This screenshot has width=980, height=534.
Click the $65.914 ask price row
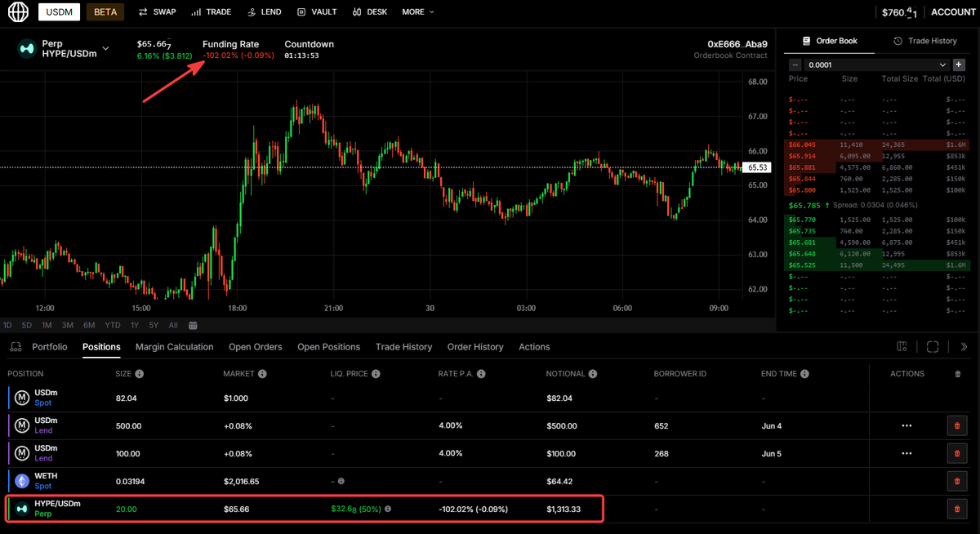point(877,156)
